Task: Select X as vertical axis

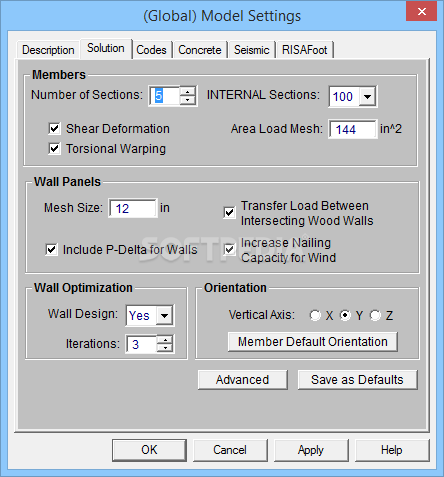Action: pos(315,315)
